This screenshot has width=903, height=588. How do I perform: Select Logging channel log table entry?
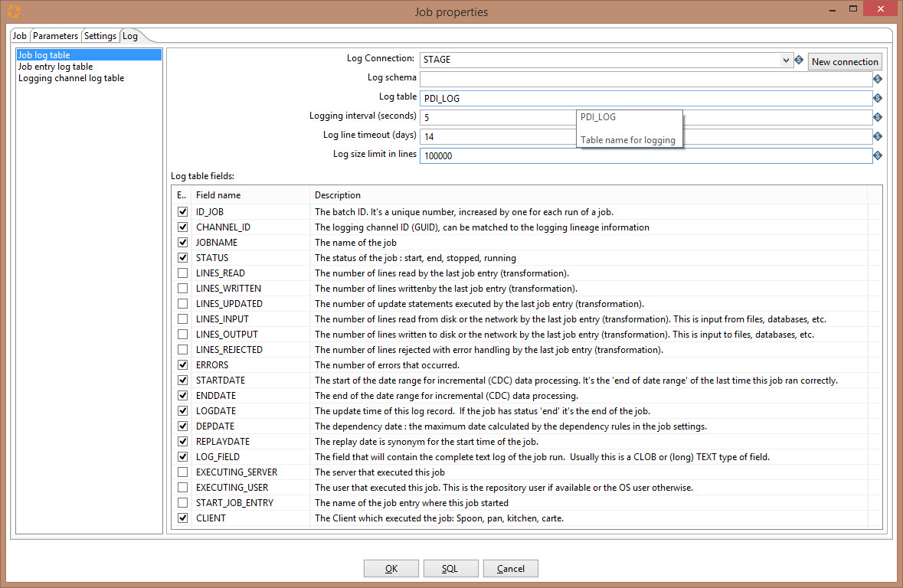pyautogui.click(x=71, y=77)
